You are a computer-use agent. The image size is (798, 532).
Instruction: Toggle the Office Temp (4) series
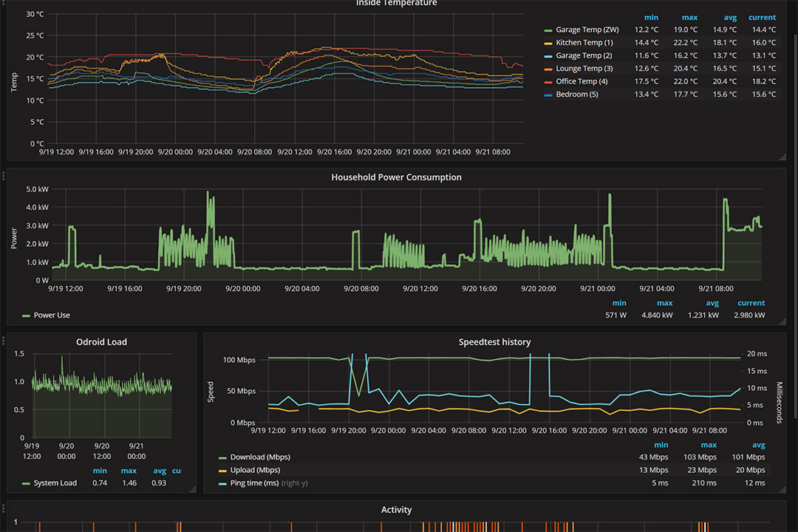582,81
